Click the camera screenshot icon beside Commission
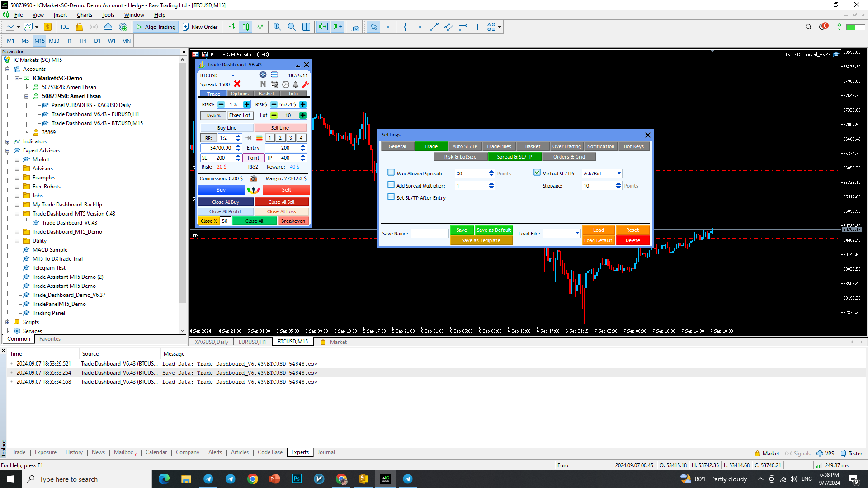The height and width of the screenshot is (488, 868). click(x=254, y=178)
